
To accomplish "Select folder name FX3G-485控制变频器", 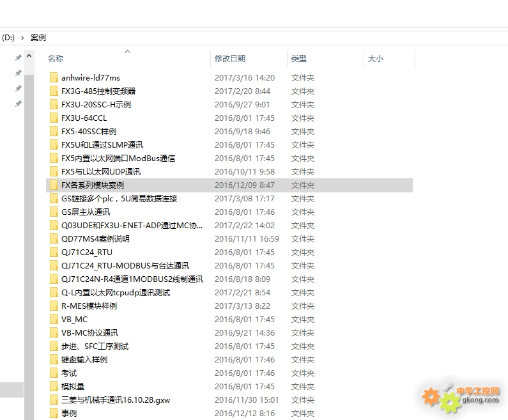I will tap(98, 91).
